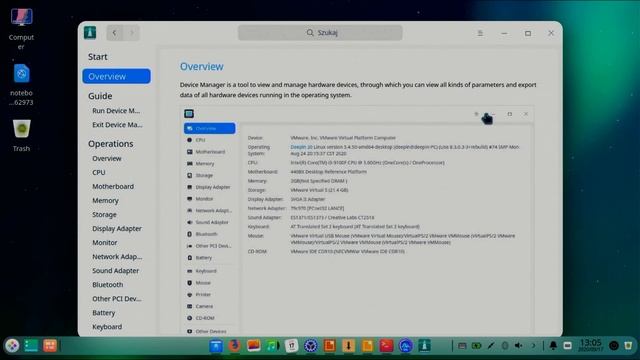This screenshot has height=360, width=640.
Task: Go forward with the right arrow button
Action: 131,33
